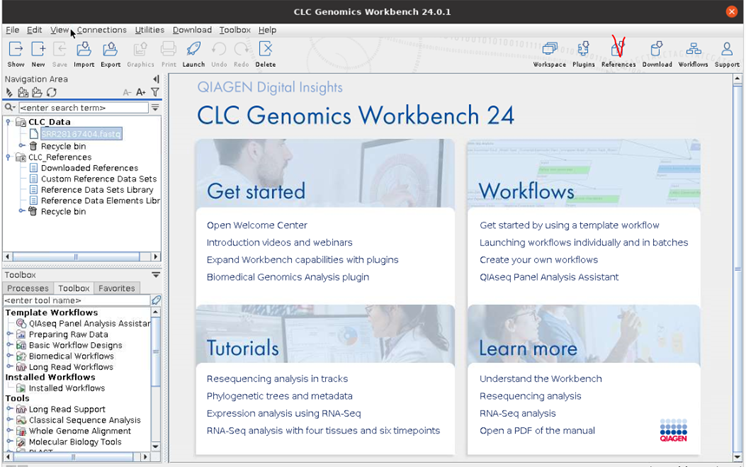Open the References manager icon
This screenshot has height=467, width=746.
point(618,49)
